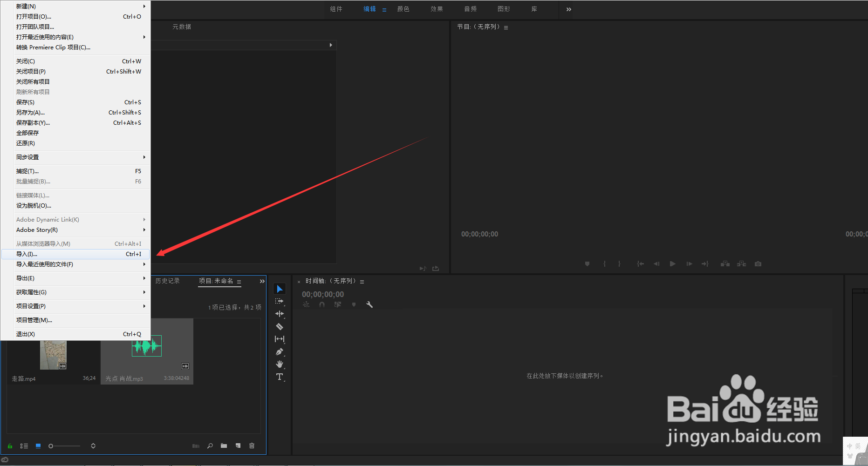This screenshot has height=466, width=868.
Task: Show overflow workspaces chevron
Action: coord(568,9)
